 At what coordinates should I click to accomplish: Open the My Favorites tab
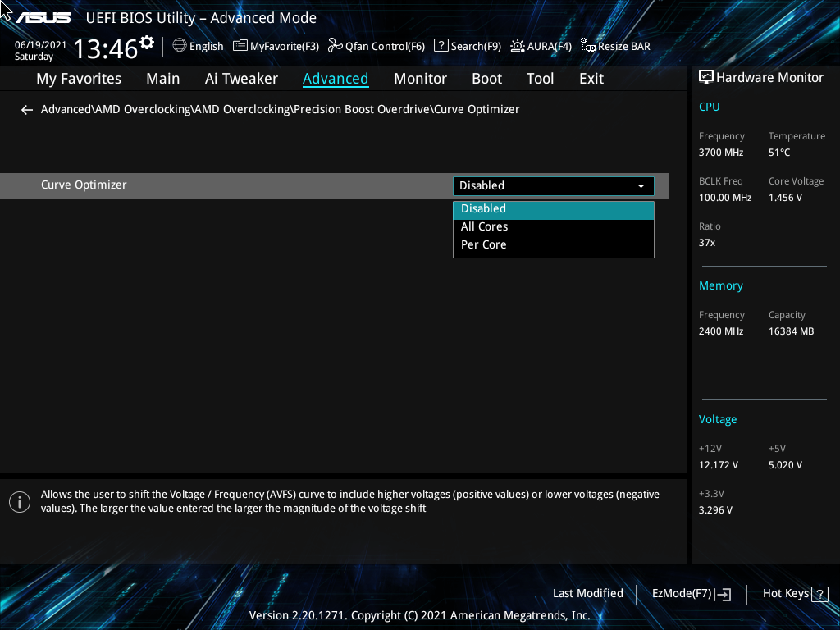point(79,79)
